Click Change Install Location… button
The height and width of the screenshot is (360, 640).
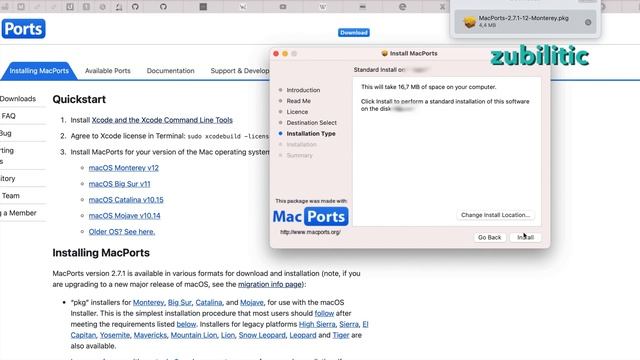495,215
